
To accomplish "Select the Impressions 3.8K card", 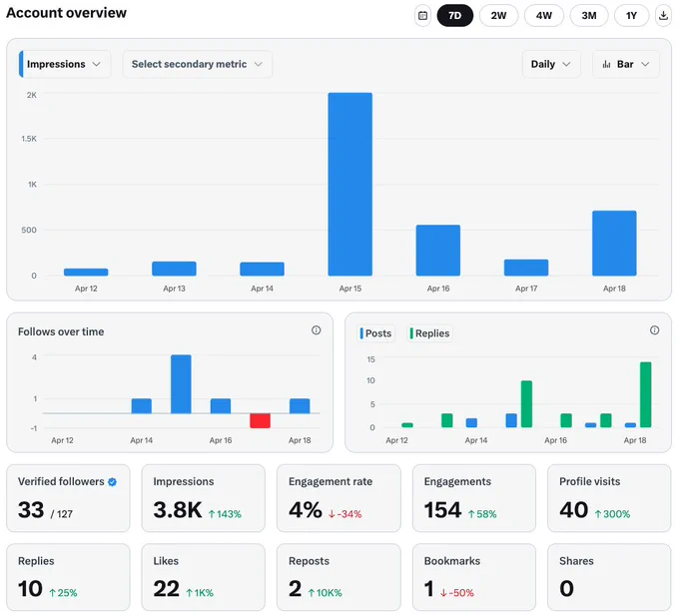I will pyautogui.click(x=203, y=498).
